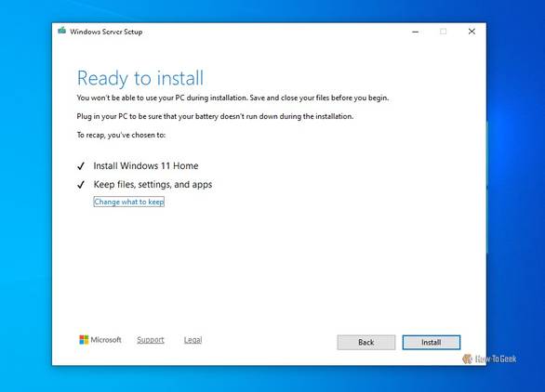Click the 'You won't be able to use your PC' line
545x392 pixels.
point(233,98)
